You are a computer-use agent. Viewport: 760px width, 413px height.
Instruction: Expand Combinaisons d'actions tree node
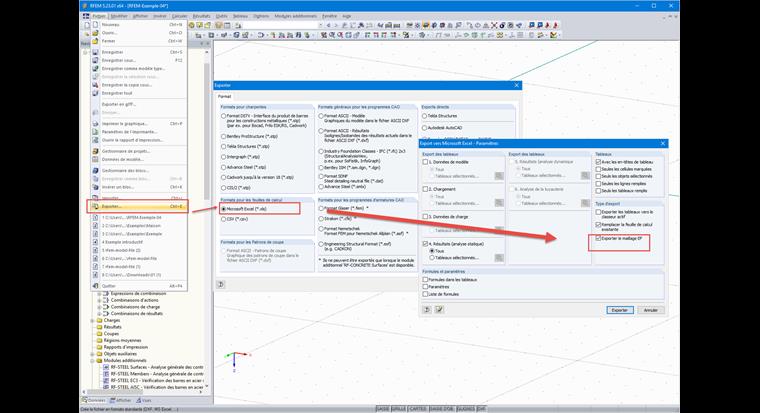99,300
